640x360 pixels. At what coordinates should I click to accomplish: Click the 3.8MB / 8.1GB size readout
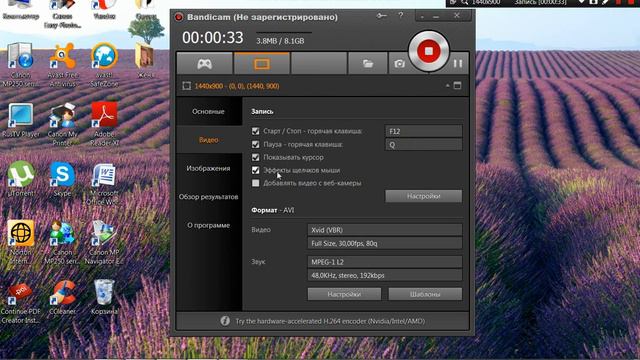click(x=280, y=41)
